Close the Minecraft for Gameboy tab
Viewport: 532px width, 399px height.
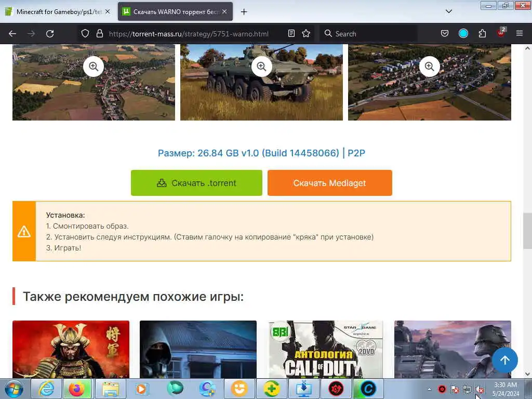108,11
